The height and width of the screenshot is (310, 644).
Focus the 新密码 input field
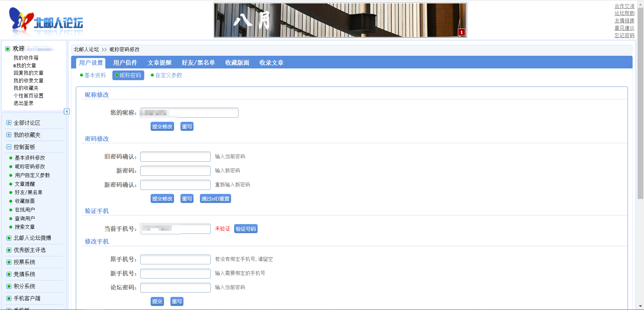point(175,171)
